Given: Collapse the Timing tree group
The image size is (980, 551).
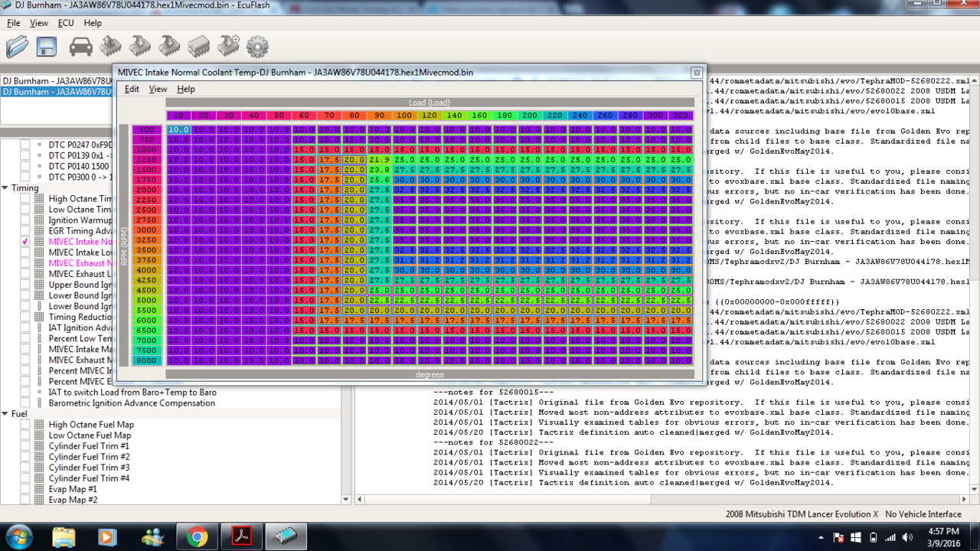Looking at the screenshot, I should click(x=5, y=188).
